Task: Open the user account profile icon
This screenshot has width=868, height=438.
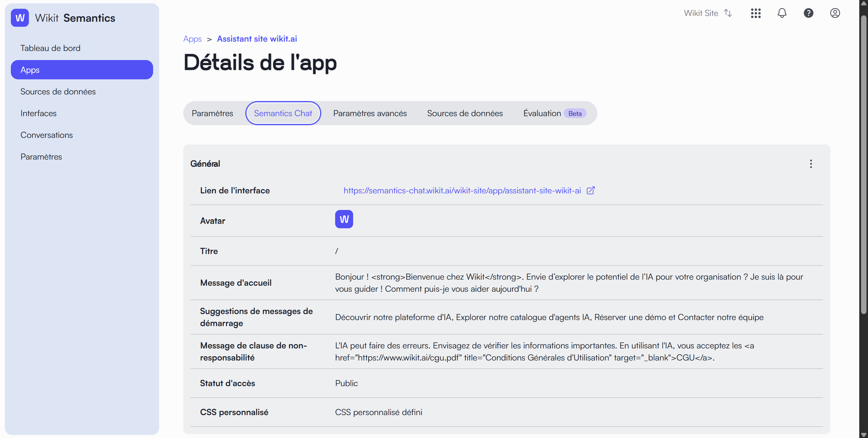Action: (x=835, y=13)
